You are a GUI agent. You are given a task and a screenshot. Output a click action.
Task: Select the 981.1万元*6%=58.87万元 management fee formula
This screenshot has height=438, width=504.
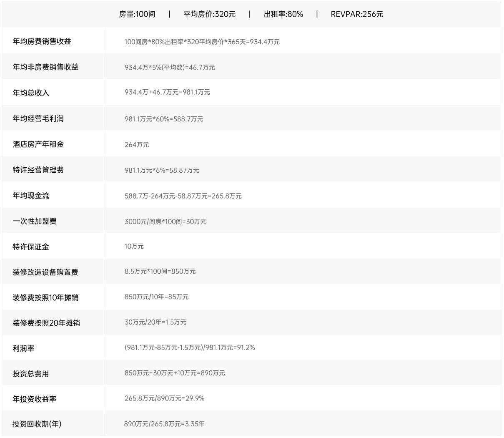pos(162,170)
